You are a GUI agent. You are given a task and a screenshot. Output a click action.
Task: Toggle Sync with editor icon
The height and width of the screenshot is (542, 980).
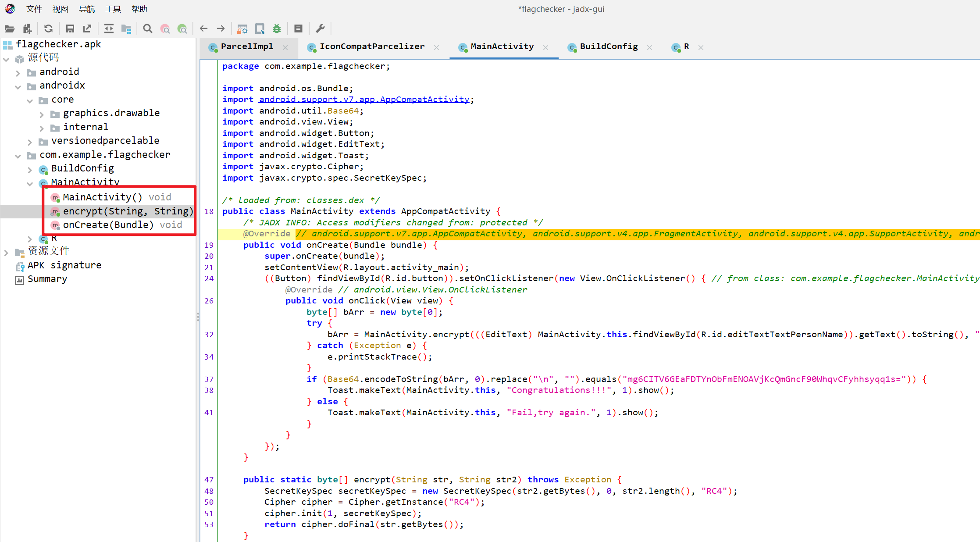[x=109, y=29]
